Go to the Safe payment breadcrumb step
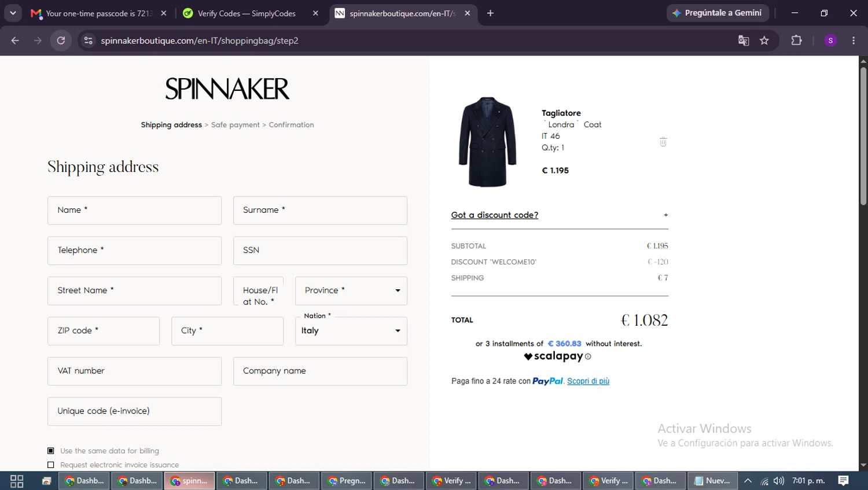Viewport: 868px width, 490px height. tap(236, 125)
